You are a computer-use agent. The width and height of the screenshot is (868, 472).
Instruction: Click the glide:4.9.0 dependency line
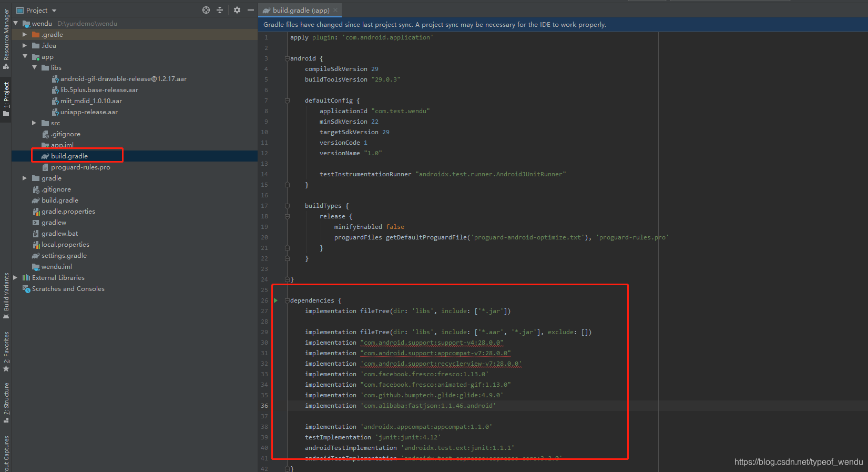(x=404, y=395)
